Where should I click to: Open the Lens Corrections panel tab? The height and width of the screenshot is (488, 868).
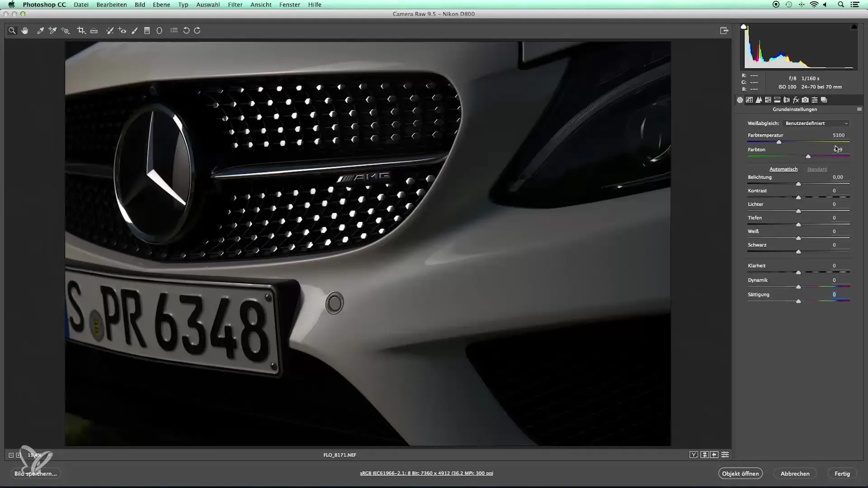[x=787, y=100]
